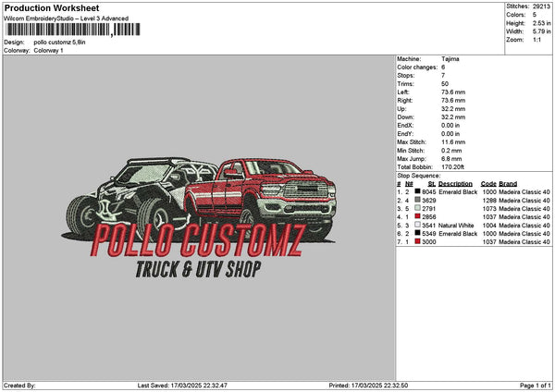
Task: Click the Zoom value 1:1
Action: tap(536, 40)
